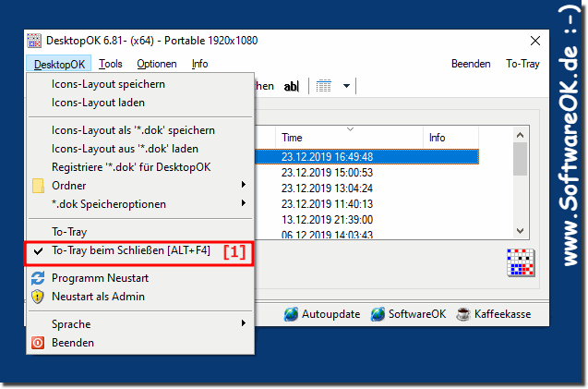588x389 pixels.
Task: Click the Programm Neustart refresh icon
Action: pos(38,278)
